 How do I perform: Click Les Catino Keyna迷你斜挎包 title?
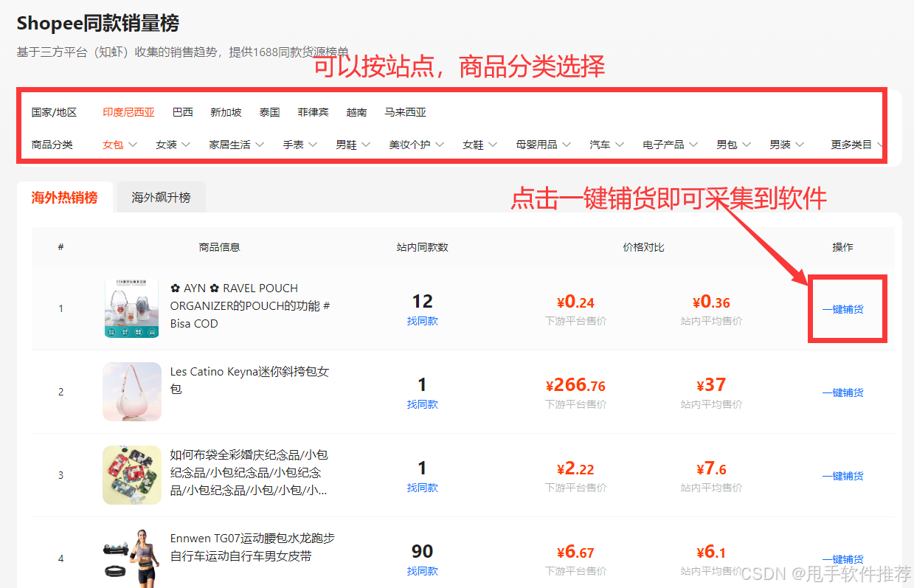pos(250,380)
